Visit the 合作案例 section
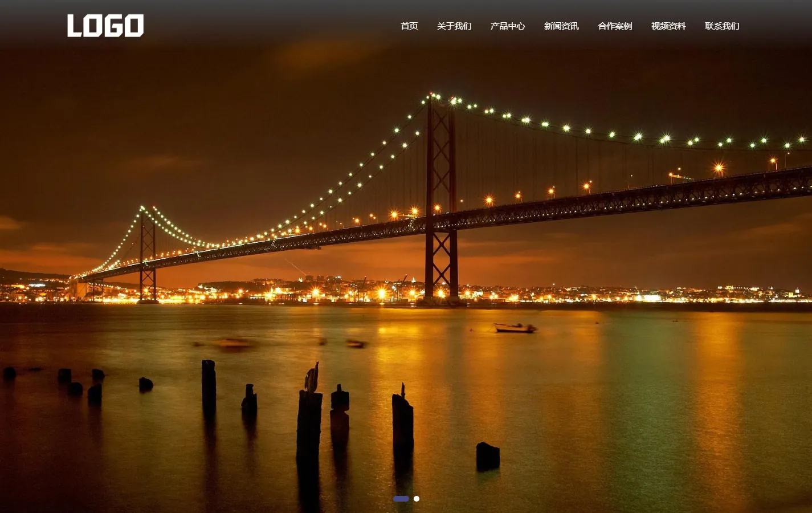The image size is (812, 513). click(x=615, y=26)
